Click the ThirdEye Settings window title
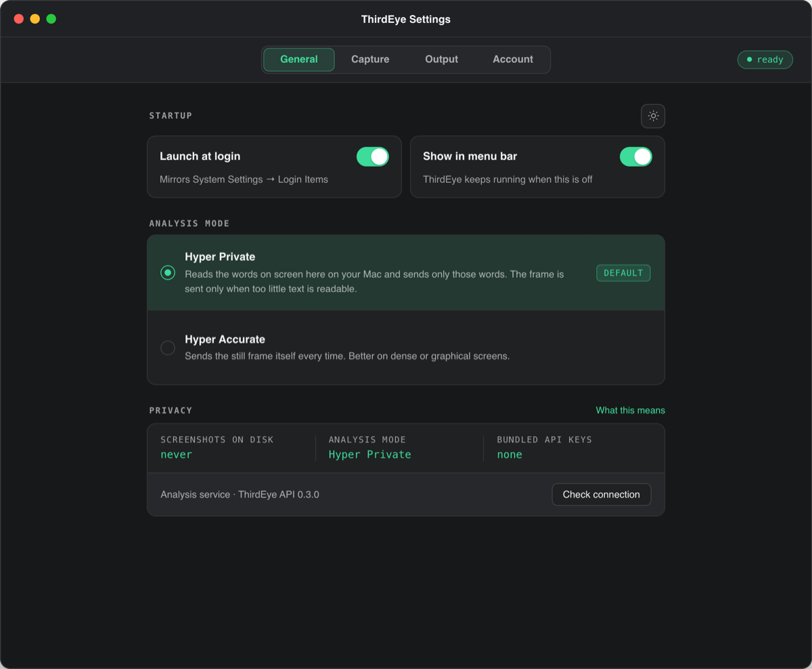The image size is (812, 669). [x=406, y=19]
